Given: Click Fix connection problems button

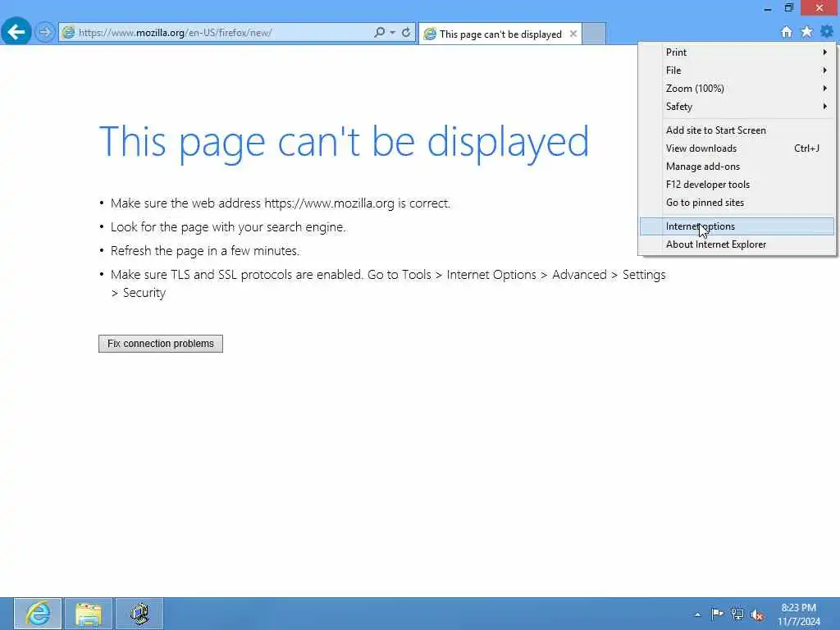Looking at the screenshot, I should [161, 344].
